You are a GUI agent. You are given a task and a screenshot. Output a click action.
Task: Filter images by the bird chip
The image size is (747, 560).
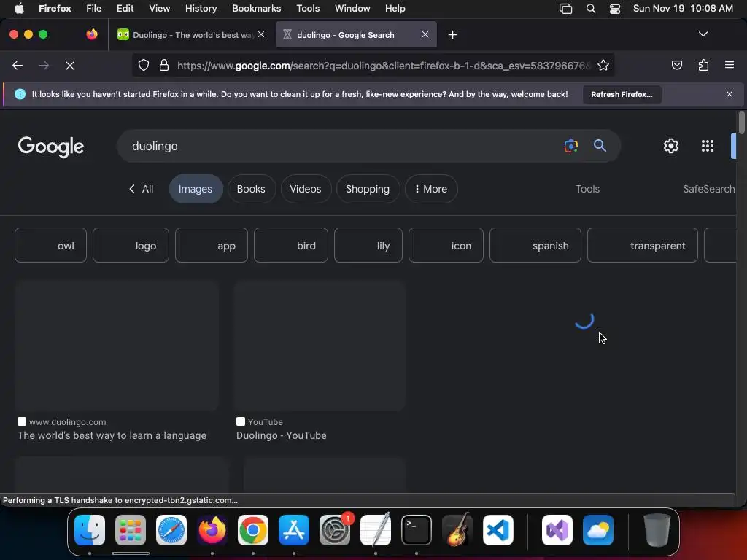click(291, 245)
